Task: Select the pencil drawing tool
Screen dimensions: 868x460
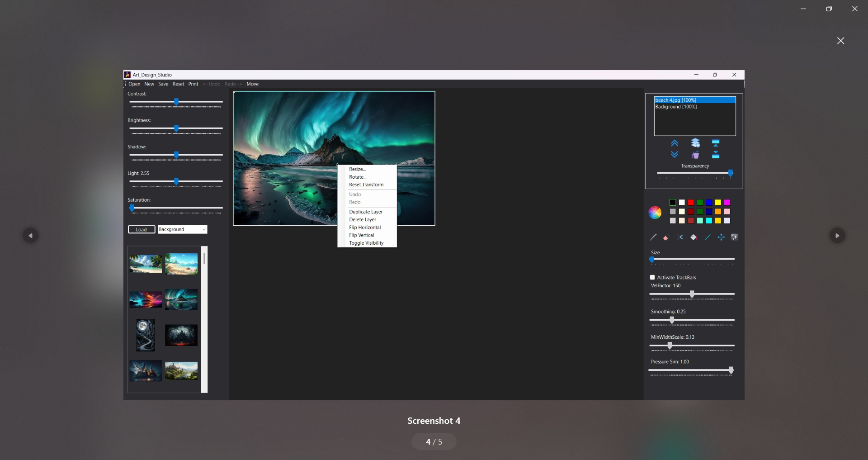Action: point(653,237)
